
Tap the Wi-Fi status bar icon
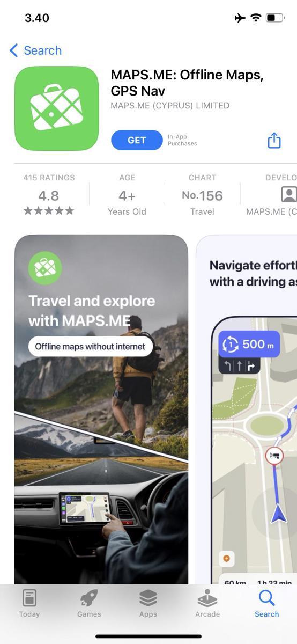(256, 18)
